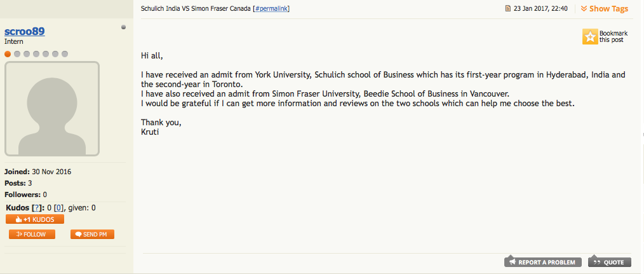
Task: Give +1 Kudos to the post
Action: click(35, 219)
